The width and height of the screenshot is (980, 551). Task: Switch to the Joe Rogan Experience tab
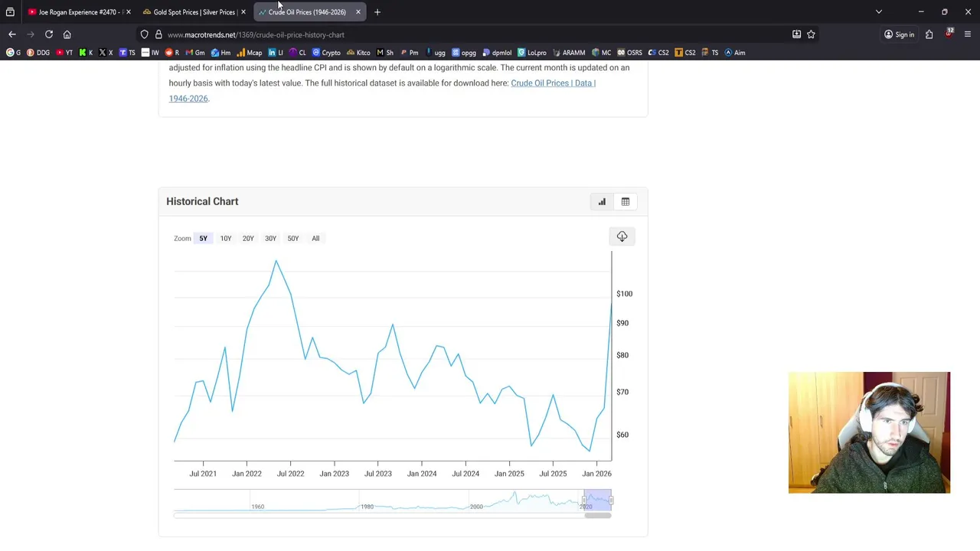tap(77, 12)
